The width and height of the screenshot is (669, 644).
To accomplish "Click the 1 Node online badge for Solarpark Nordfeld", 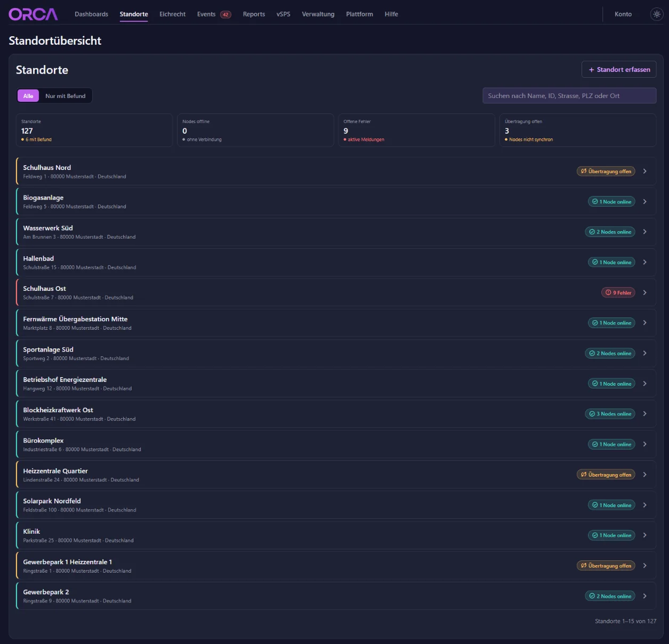I will [611, 505].
